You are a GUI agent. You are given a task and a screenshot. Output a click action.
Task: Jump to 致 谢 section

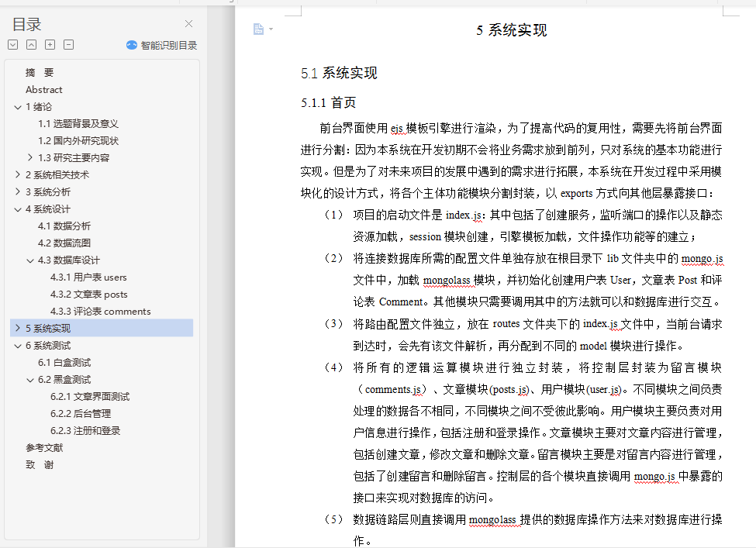[40, 465]
